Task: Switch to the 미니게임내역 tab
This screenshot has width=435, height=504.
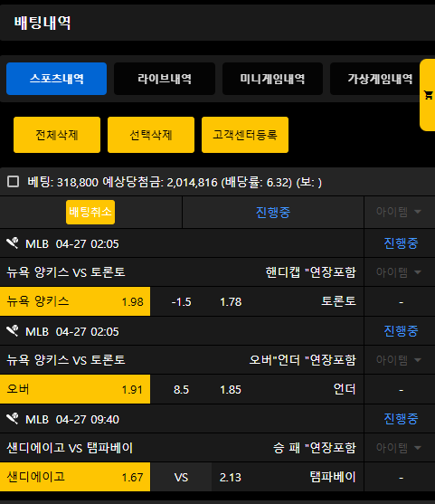Action: pos(272,79)
